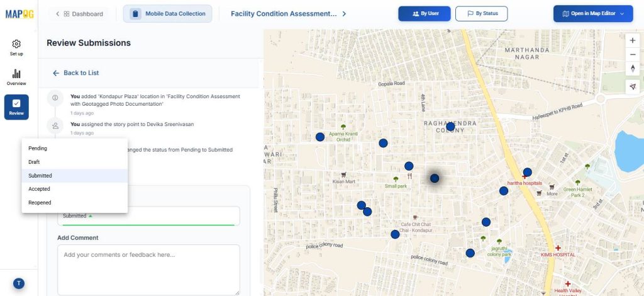Viewport: 644px width, 296px height.
Task: Expand Facility Condition Assessment project chevron
Action: tap(344, 14)
